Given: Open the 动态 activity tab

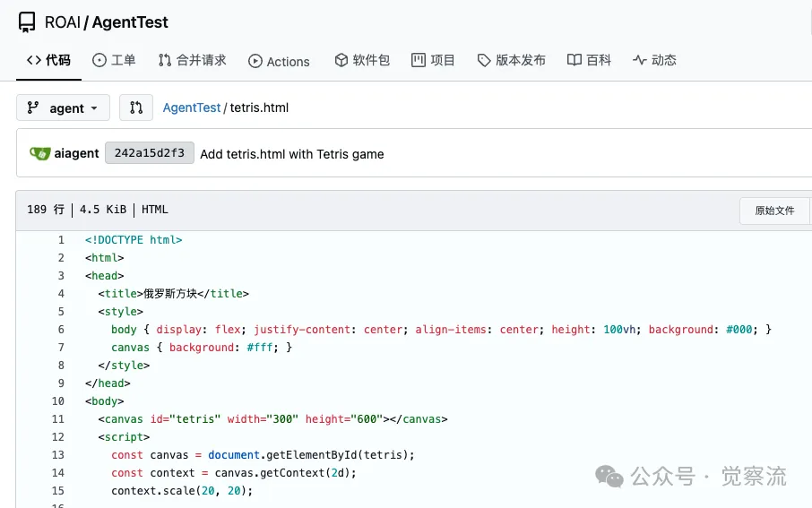Looking at the screenshot, I should point(654,60).
